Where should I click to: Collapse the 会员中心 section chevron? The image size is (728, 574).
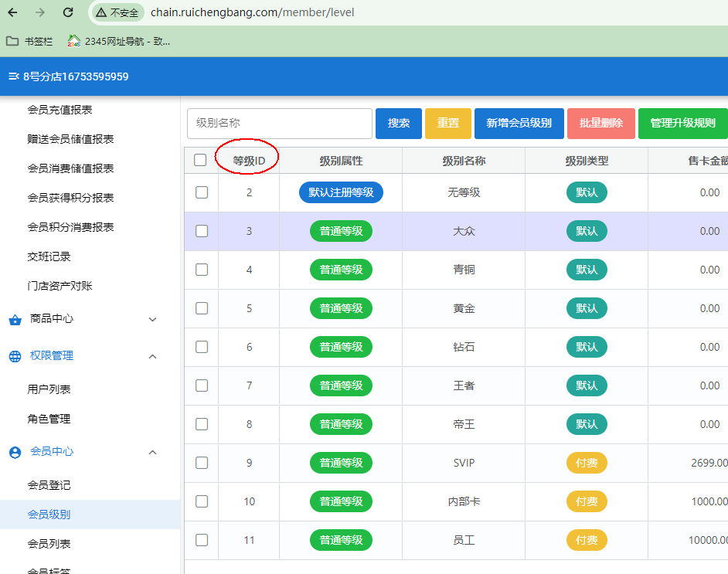[152, 452]
